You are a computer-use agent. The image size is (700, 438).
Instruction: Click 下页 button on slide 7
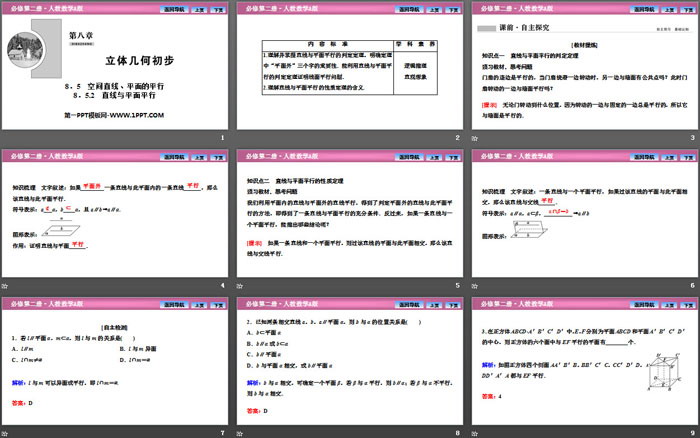218,305
